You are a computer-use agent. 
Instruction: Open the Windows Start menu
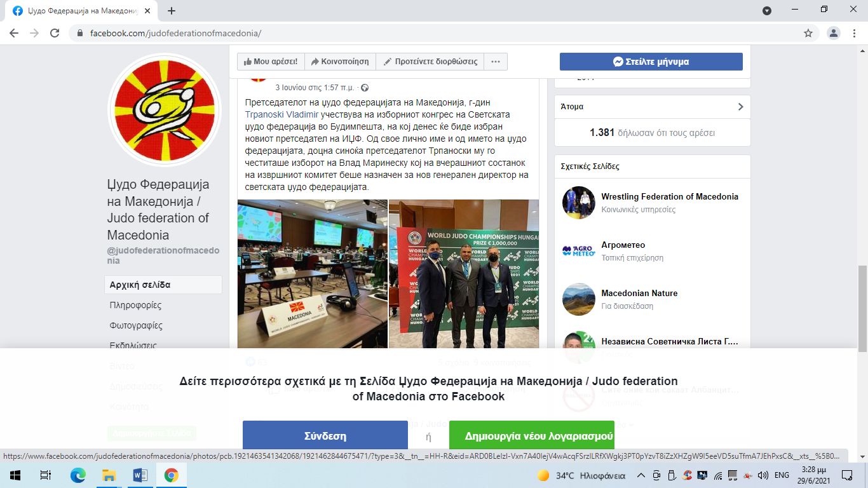click(15, 475)
